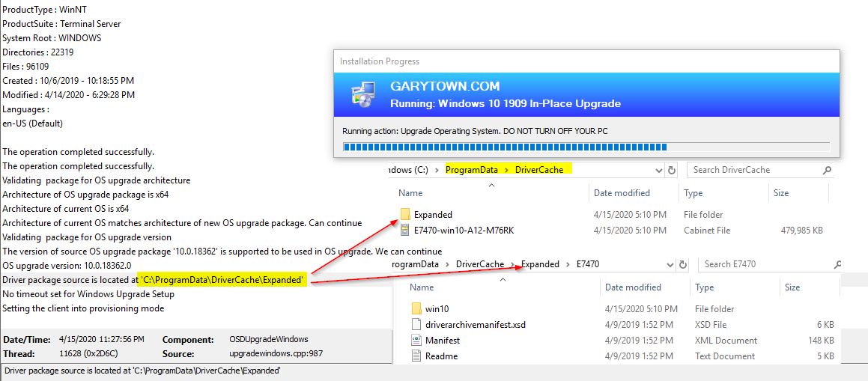Image resolution: width=868 pixels, height=381 pixels.
Task: Select log line 'Validating package for OS upgrade architecture'
Action: pyautogui.click(x=97, y=180)
